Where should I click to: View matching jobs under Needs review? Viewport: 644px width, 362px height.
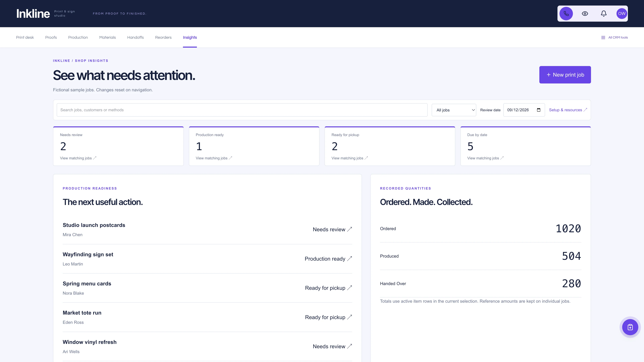coord(78,158)
